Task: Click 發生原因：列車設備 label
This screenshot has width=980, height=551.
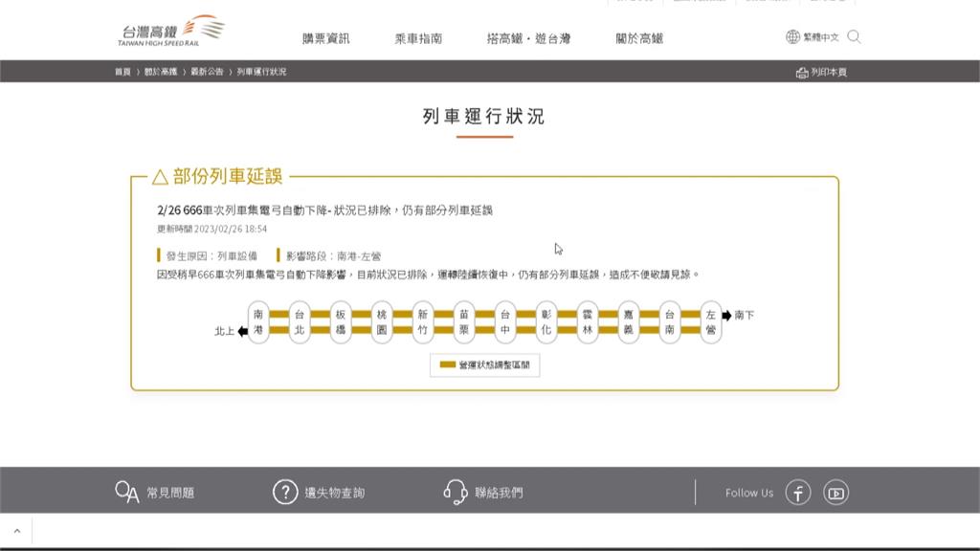Action: pyautogui.click(x=212, y=256)
